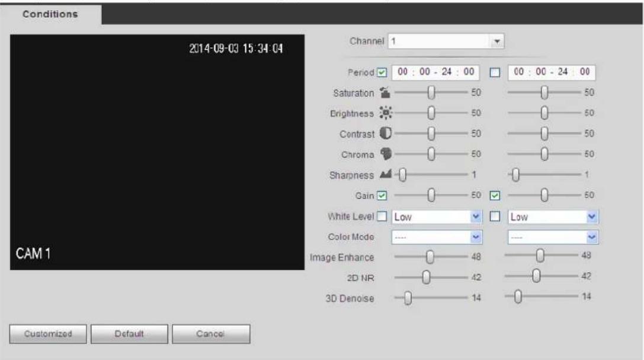
Task: Enable the second Period checkbox
Action: [495, 72]
